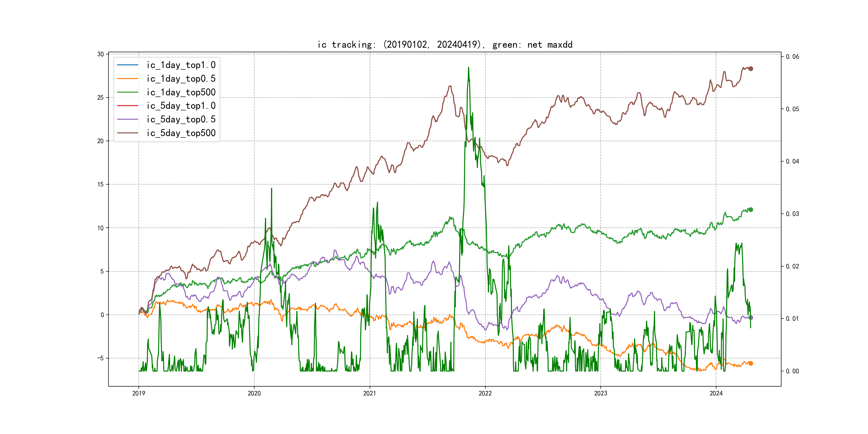The image size is (868, 434).
Task: Click the purple line swatch in legend
Action: 127,119
